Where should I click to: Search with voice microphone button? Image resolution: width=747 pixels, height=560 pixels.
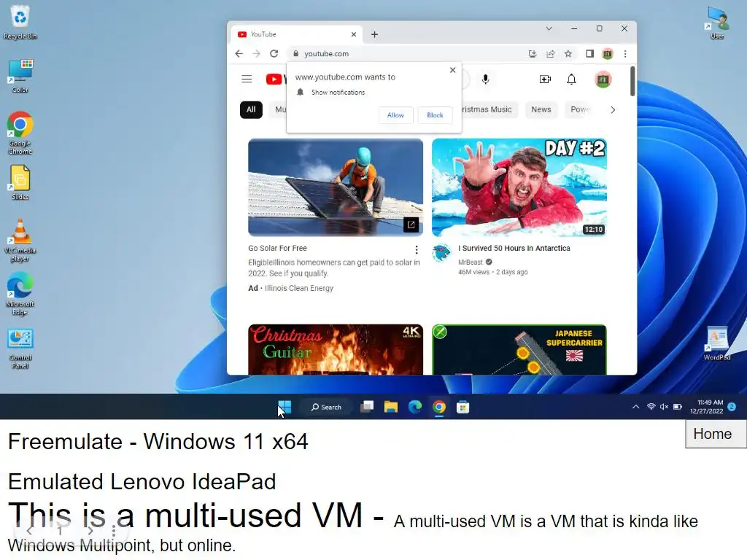click(485, 79)
